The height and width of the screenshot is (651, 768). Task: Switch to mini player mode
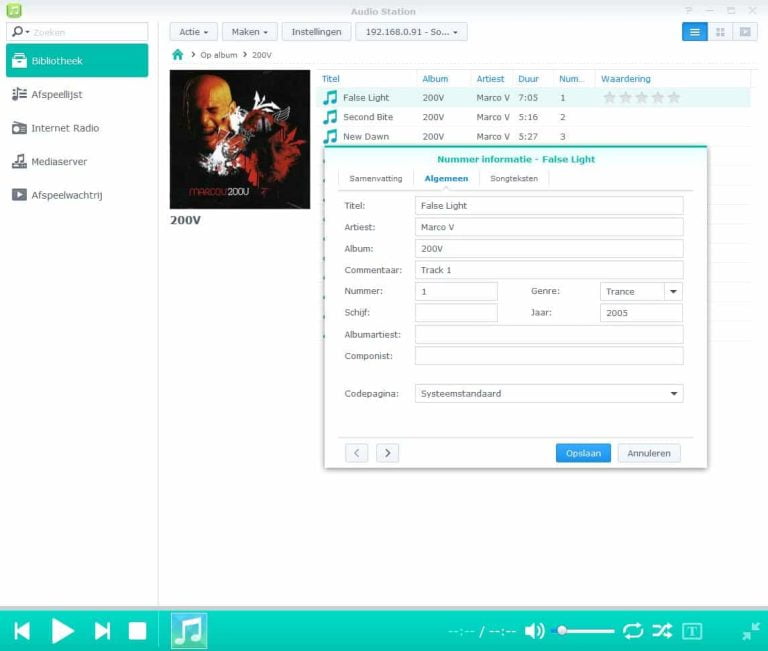[x=751, y=631]
